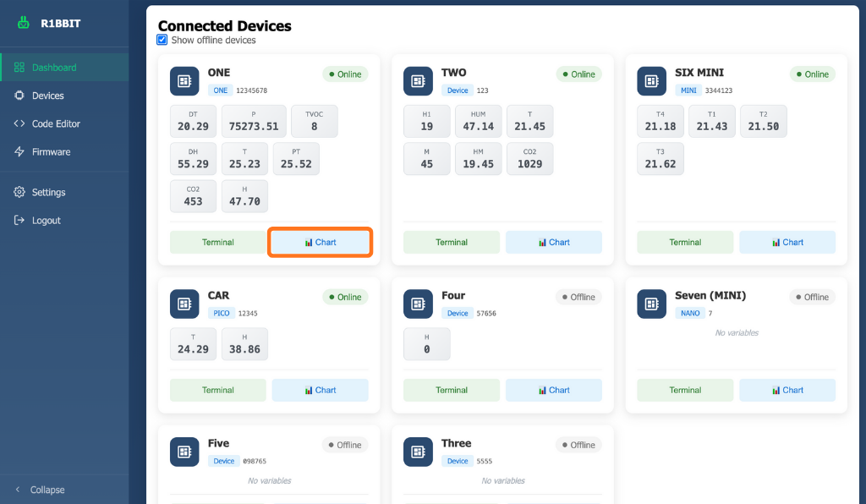Screen dimensions: 866x504
Task: Click the Five device chip icon
Action: coord(184,452)
